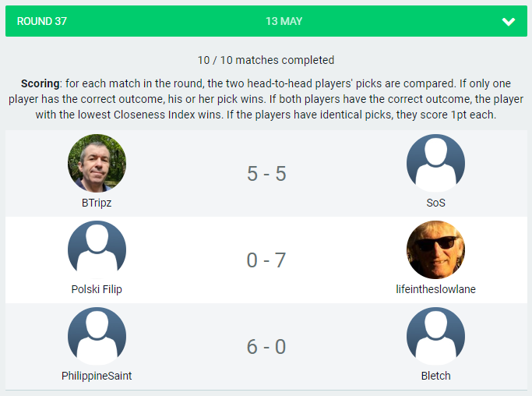
Task: Click the 13 MAY date in header
Action: [x=284, y=21]
